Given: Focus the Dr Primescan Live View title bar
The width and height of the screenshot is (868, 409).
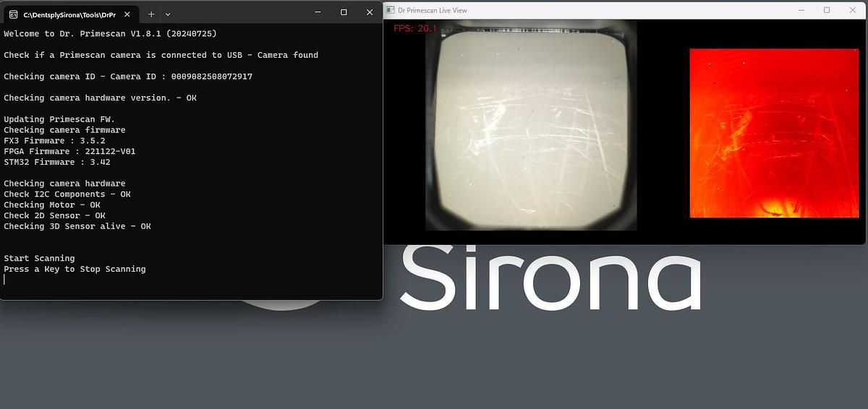Looking at the screenshot, I should coord(579,10).
